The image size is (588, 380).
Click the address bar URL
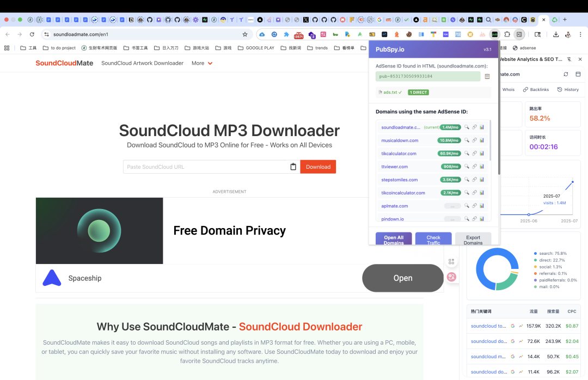[x=81, y=34]
